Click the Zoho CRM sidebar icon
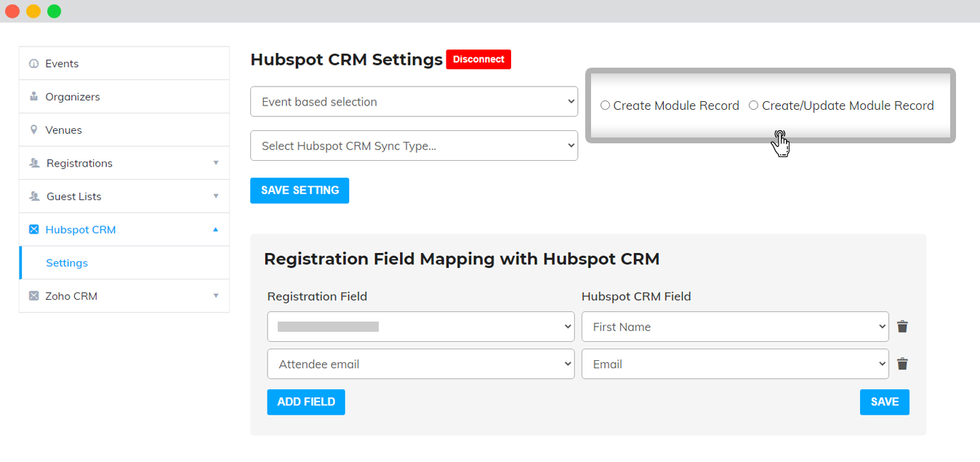The height and width of the screenshot is (462, 980). tap(33, 296)
